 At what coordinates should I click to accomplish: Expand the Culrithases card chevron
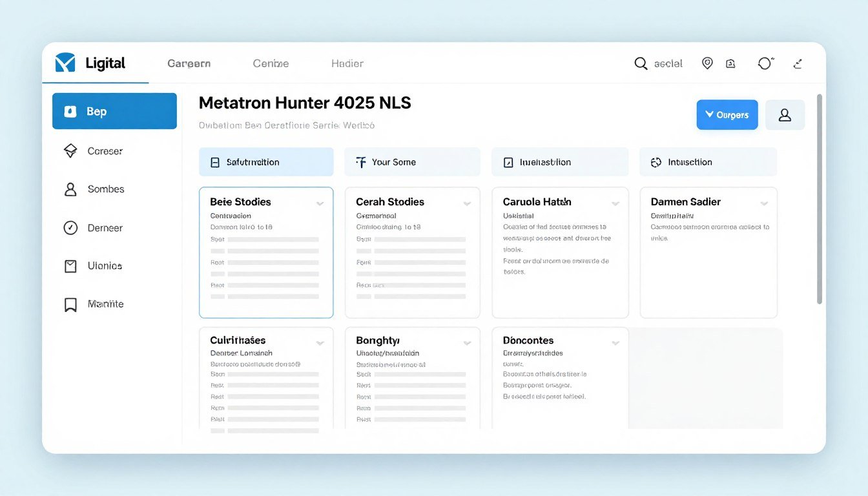(320, 343)
